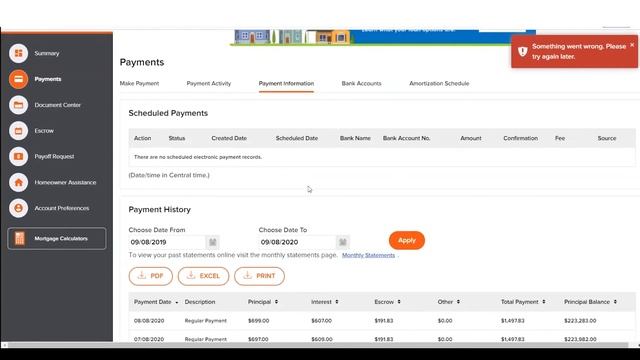Click Mortgage Calculators label
Screen dimensions: 640x360
[x=61, y=238]
